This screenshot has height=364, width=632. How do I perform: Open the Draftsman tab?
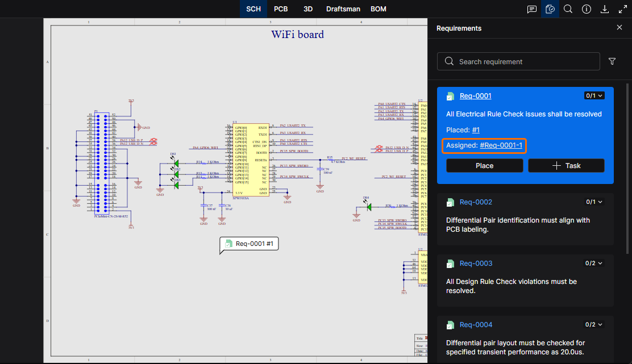pyautogui.click(x=343, y=9)
